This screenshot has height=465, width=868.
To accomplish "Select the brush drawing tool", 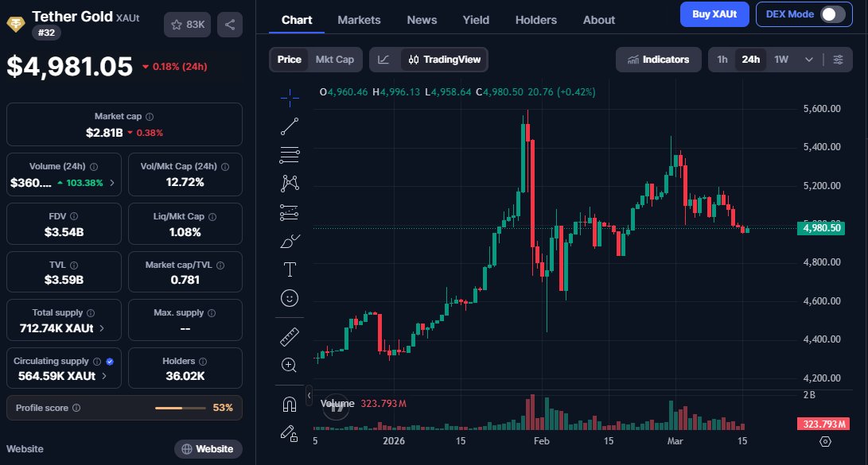I will click(x=290, y=241).
